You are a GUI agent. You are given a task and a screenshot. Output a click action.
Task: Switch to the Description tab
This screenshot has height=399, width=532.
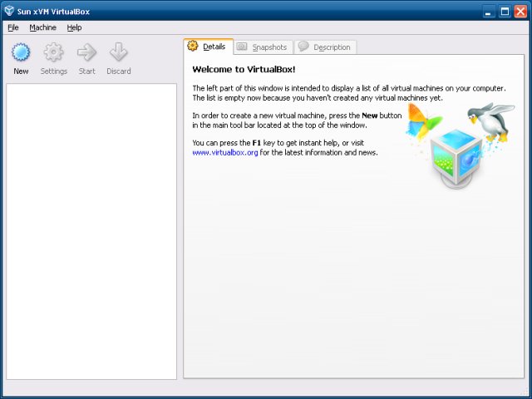pyautogui.click(x=325, y=47)
